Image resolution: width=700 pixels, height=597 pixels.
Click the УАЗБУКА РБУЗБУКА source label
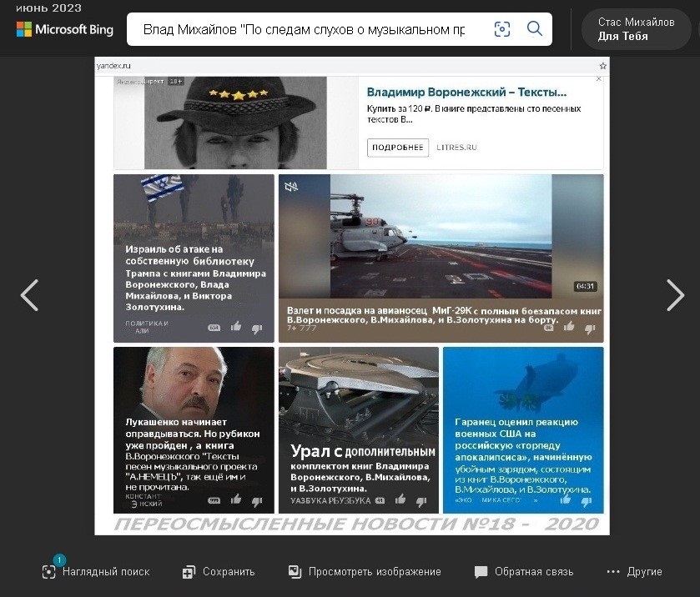(x=330, y=500)
